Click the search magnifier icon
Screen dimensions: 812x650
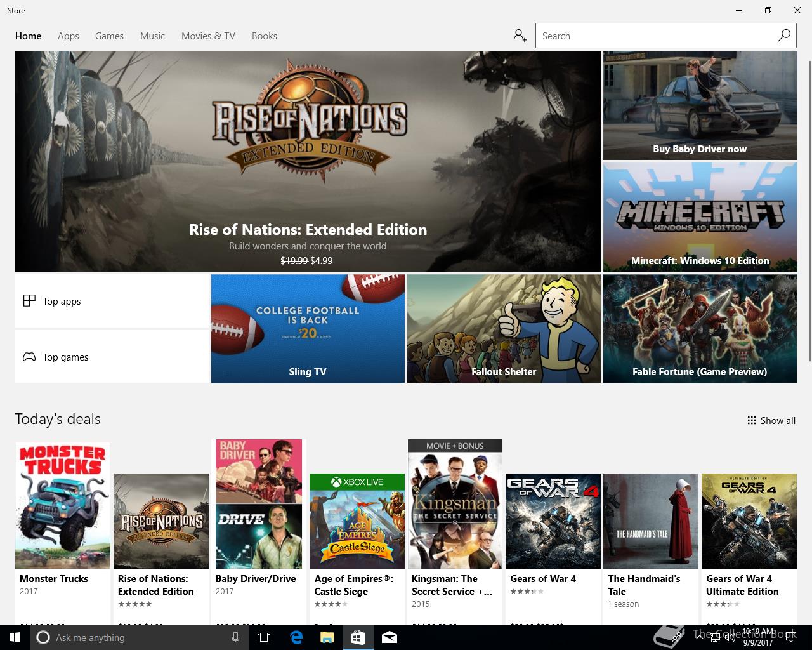[784, 36]
